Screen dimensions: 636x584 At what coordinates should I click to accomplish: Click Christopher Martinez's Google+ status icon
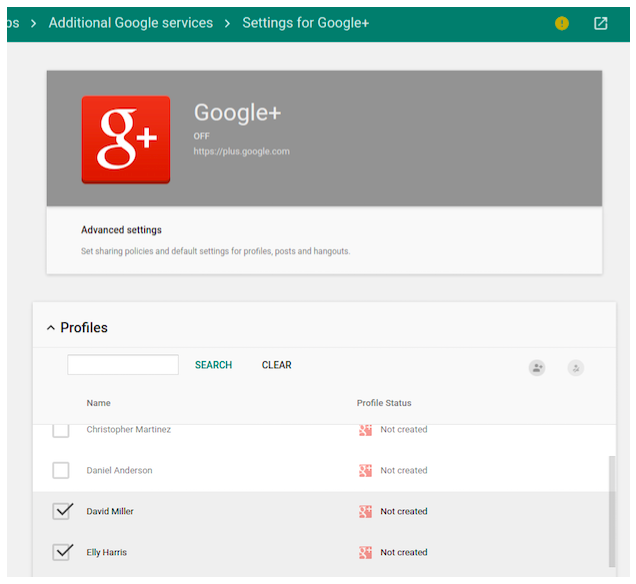coord(365,430)
